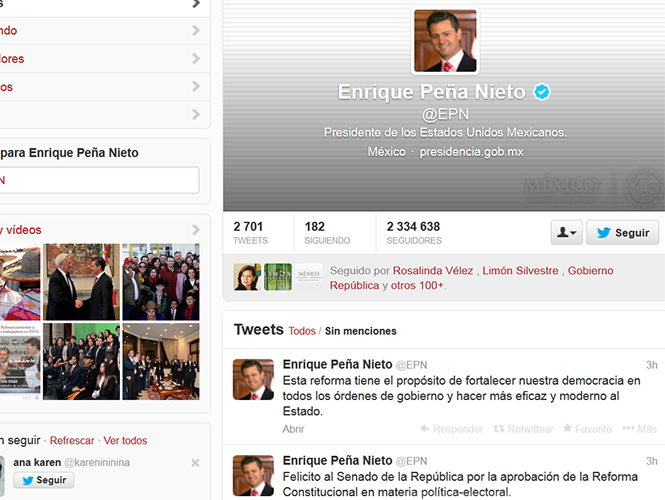Dismiss the ana karen follow suggestion
This screenshot has width=665, height=500.
[x=195, y=463]
